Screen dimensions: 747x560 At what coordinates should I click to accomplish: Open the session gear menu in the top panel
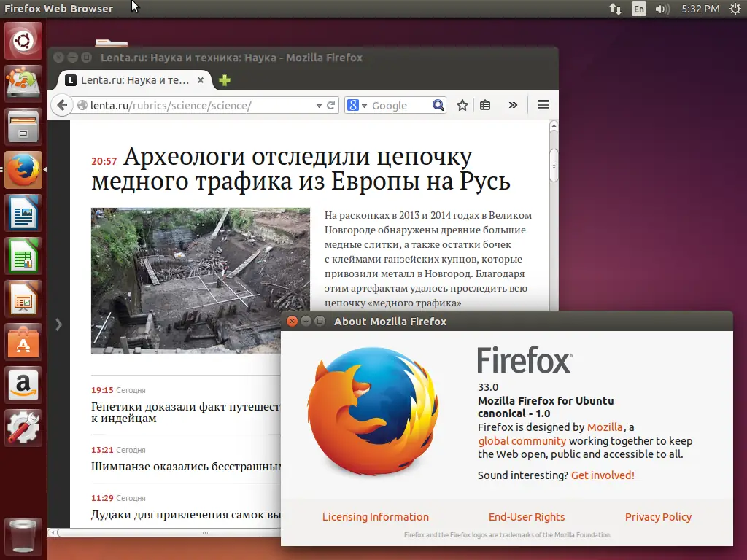(735, 9)
